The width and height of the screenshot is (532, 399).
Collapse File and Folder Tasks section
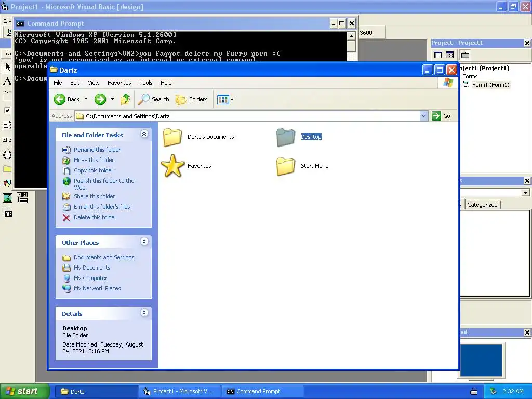click(144, 134)
